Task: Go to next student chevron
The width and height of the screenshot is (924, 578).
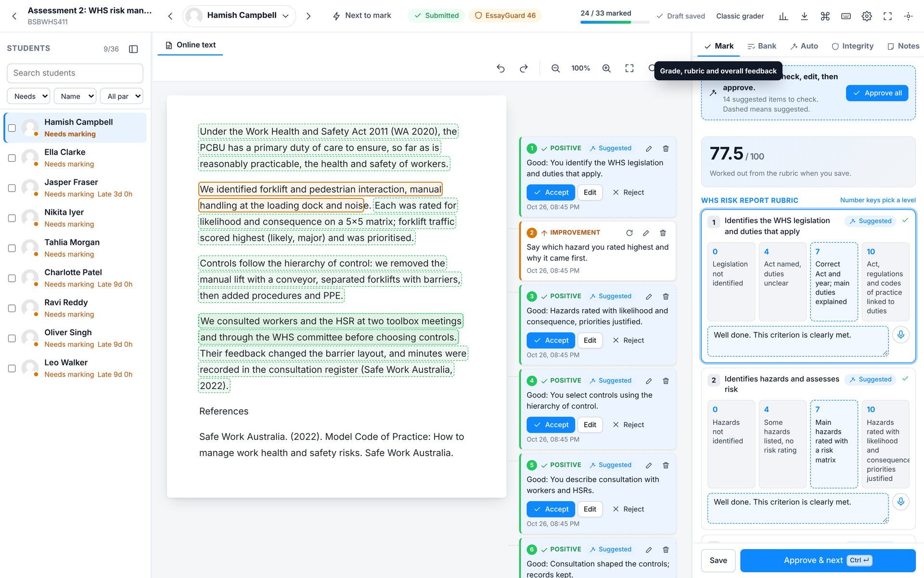Action: tap(308, 16)
